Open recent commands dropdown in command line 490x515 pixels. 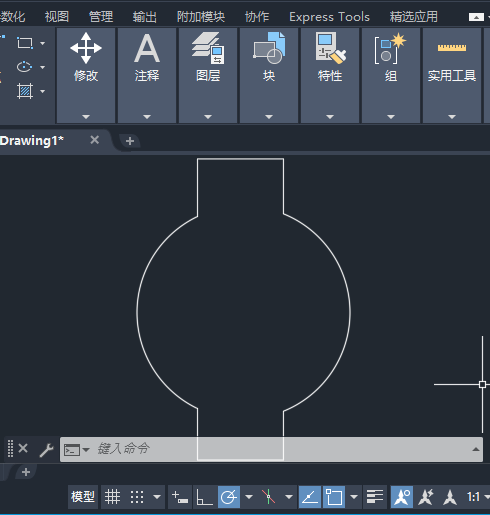[x=77, y=450]
